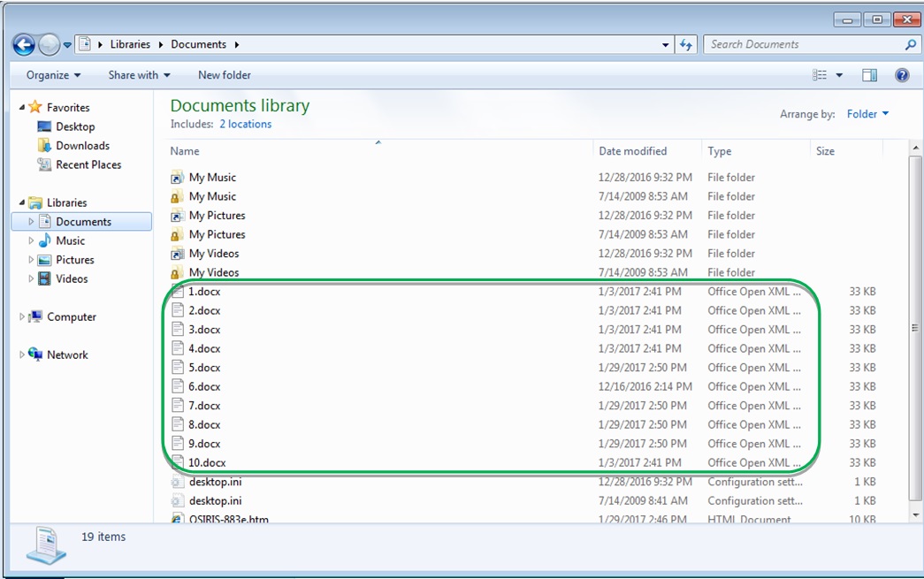Show the preview pane icon
The image size is (924, 579).
pos(869,75)
